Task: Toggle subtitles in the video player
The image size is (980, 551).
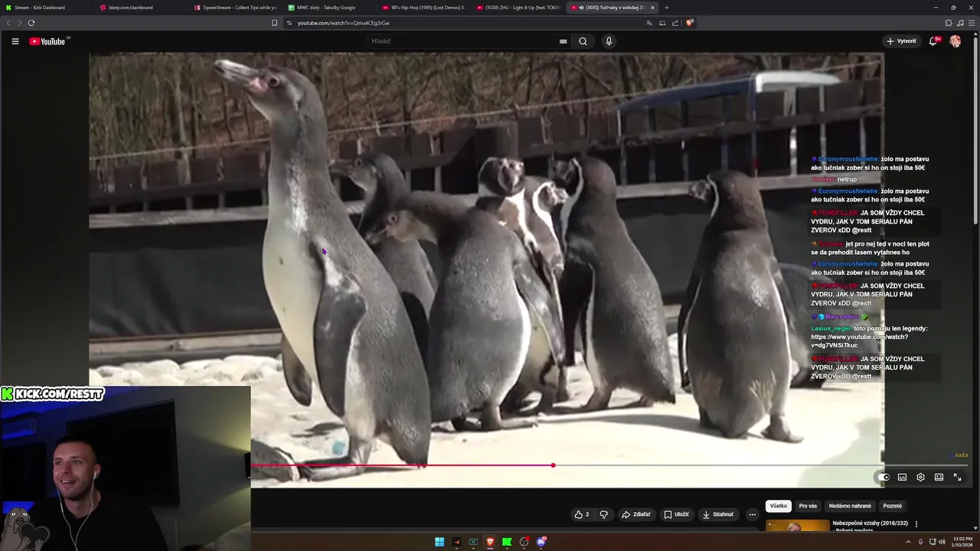Action: click(x=902, y=478)
